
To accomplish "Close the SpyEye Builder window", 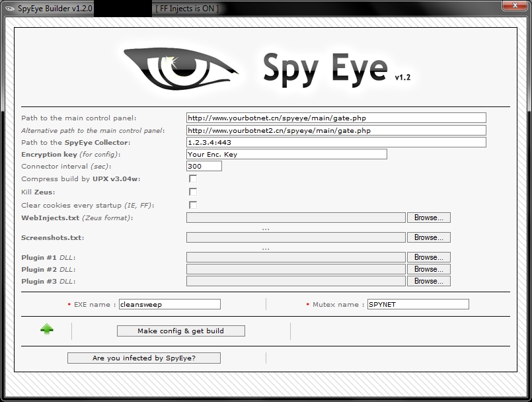I will coord(515,6).
